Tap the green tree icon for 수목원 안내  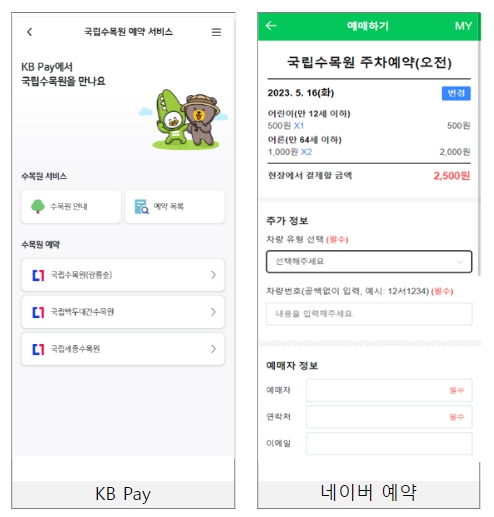coord(38,206)
